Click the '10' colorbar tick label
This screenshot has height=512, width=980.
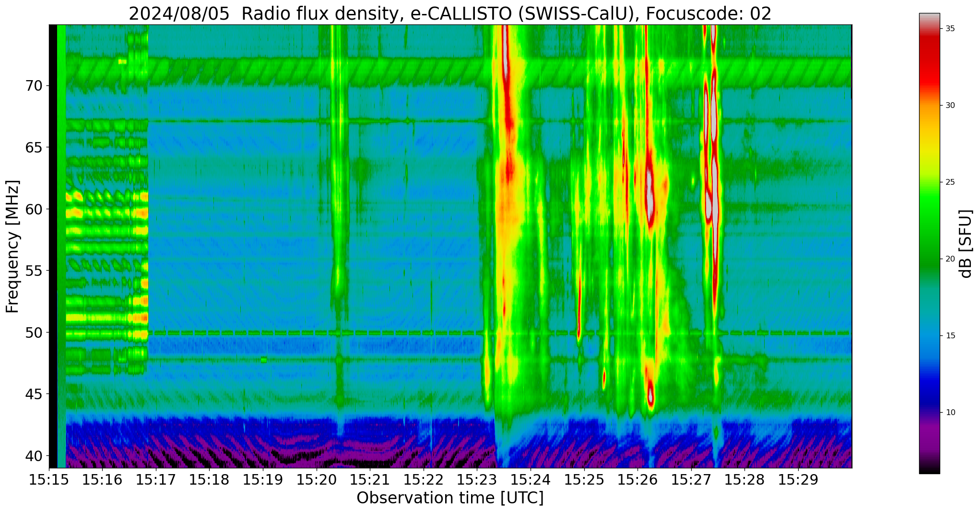[x=949, y=412]
